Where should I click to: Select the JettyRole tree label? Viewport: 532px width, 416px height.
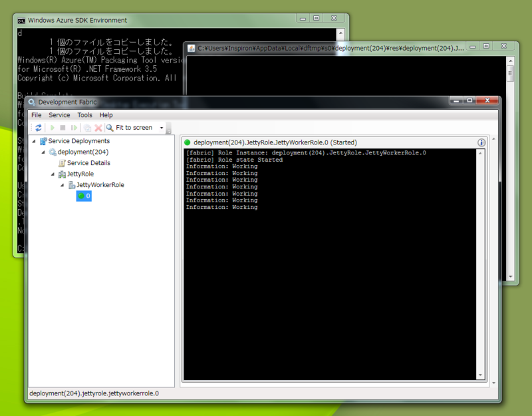click(80, 174)
